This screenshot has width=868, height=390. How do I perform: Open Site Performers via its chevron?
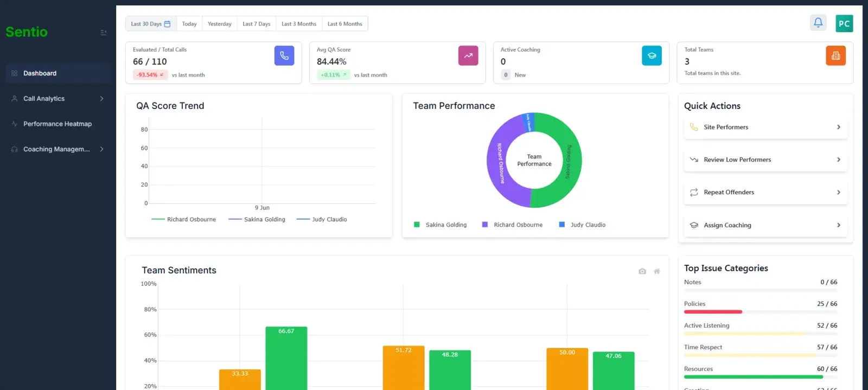click(x=839, y=127)
